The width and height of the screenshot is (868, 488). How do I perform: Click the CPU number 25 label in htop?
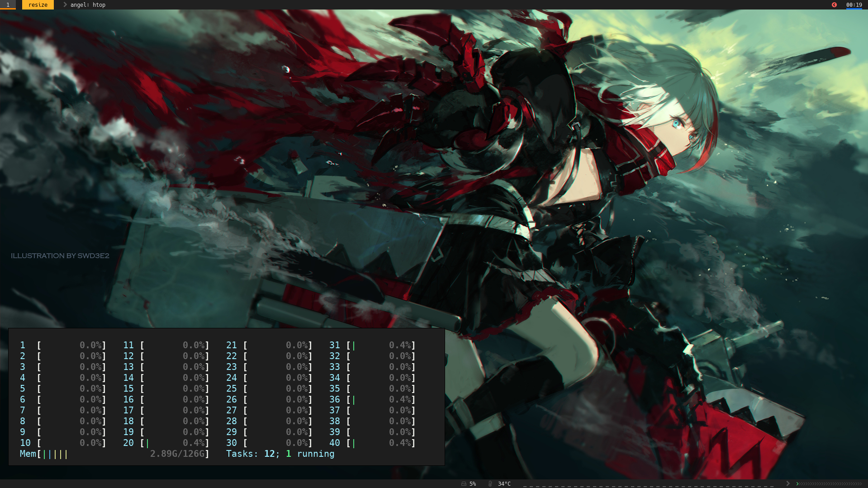coord(232,389)
